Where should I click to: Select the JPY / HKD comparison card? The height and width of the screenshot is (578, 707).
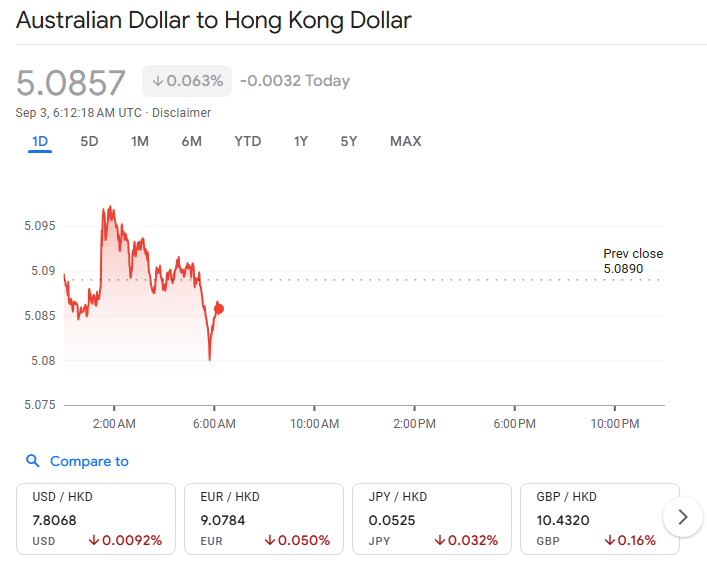432,519
